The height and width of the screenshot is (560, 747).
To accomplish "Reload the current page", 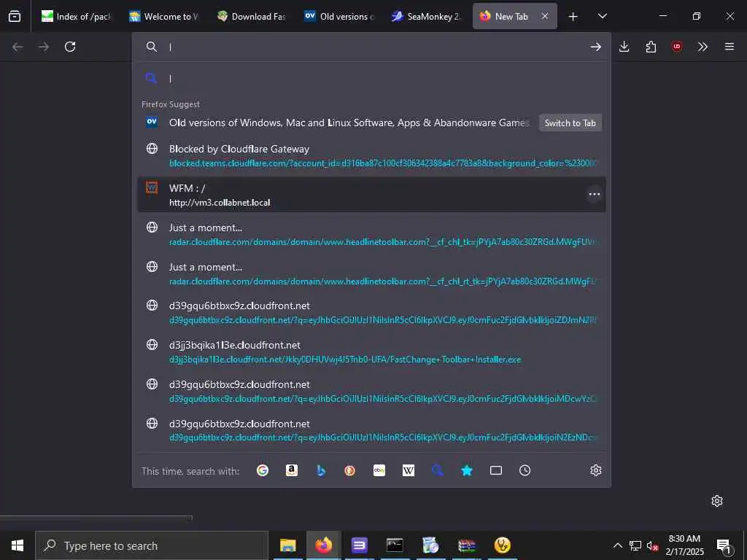I will pos(70,47).
